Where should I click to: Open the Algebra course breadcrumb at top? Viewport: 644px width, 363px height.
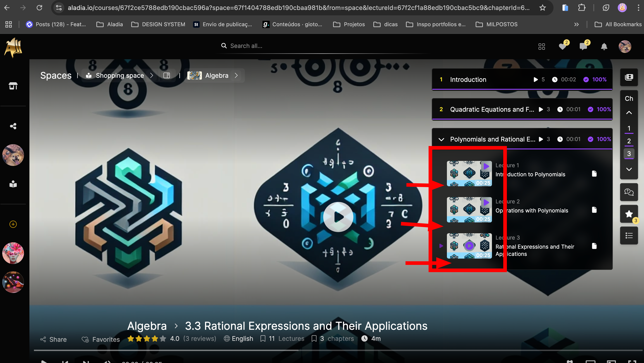tap(208, 75)
